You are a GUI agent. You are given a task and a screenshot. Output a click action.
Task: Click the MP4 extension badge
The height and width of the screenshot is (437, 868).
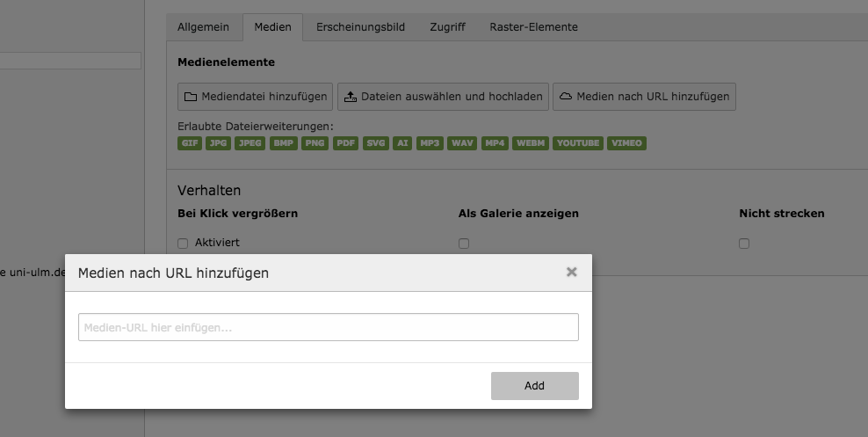(495, 143)
